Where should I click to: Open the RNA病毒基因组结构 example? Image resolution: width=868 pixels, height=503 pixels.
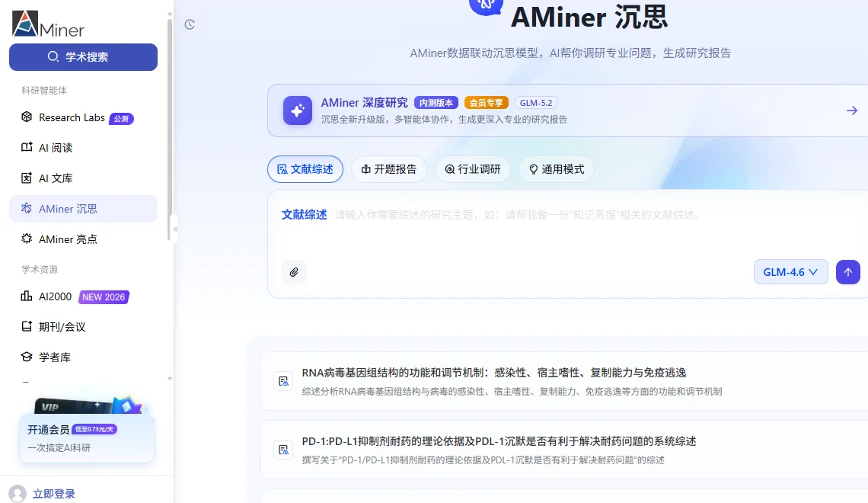tap(565, 381)
